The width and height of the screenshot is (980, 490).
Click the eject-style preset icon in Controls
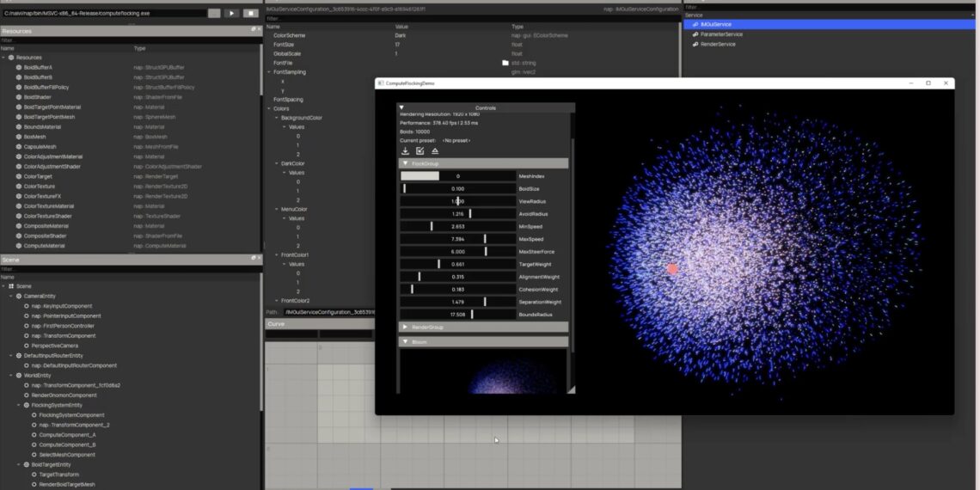[x=435, y=150]
